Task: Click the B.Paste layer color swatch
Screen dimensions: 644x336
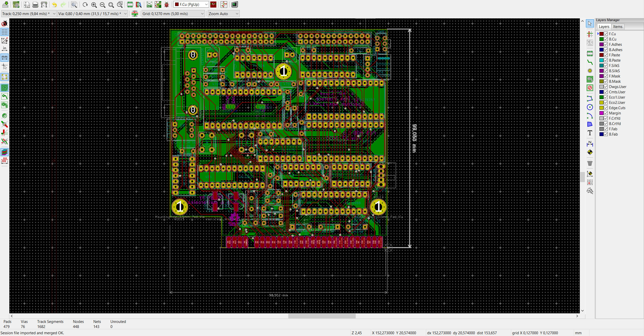Action: tap(601, 60)
